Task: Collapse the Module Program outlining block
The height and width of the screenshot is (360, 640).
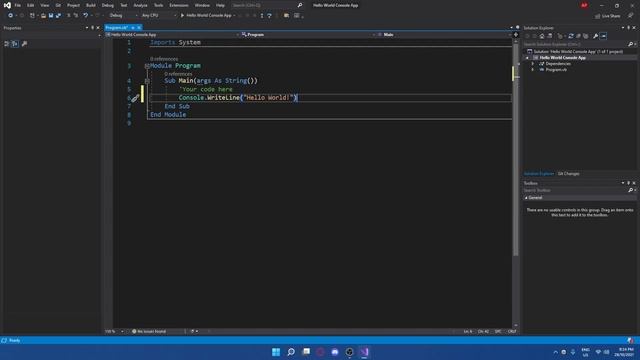Action: pyautogui.click(x=147, y=66)
